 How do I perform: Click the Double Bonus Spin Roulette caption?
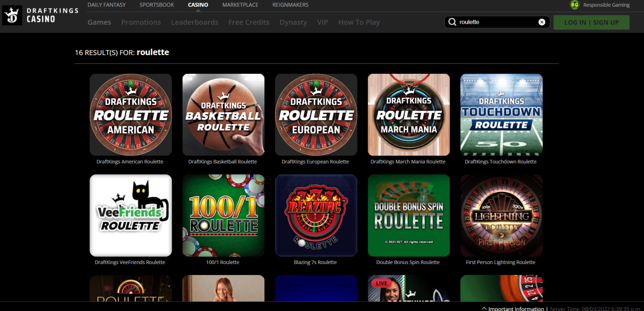(408, 262)
